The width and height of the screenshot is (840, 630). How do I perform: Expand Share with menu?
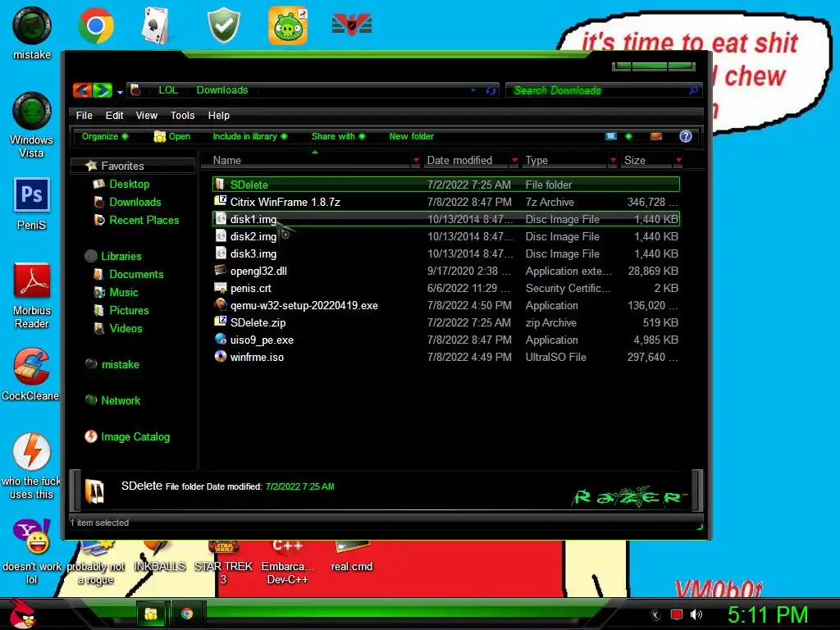point(338,136)
